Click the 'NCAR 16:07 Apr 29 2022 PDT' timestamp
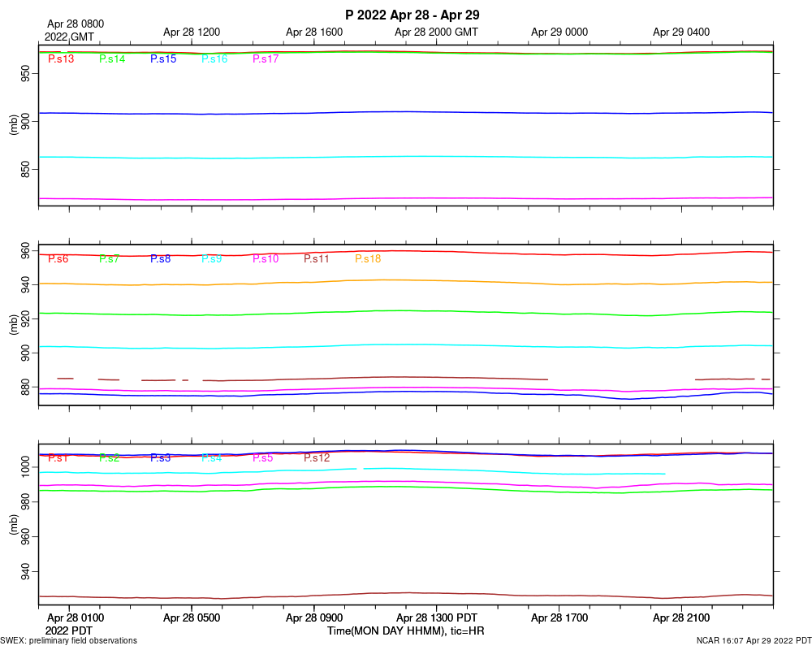812x650 pixels. coord(754,641)
